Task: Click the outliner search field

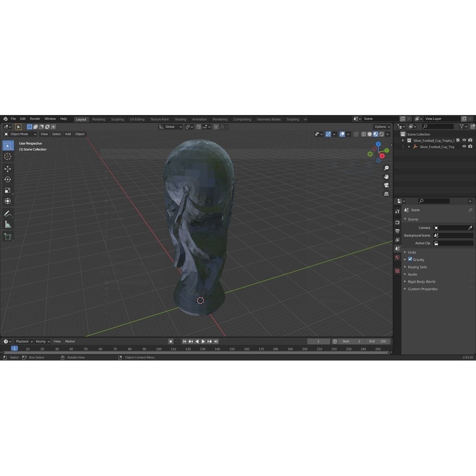Action: [438, 126]
